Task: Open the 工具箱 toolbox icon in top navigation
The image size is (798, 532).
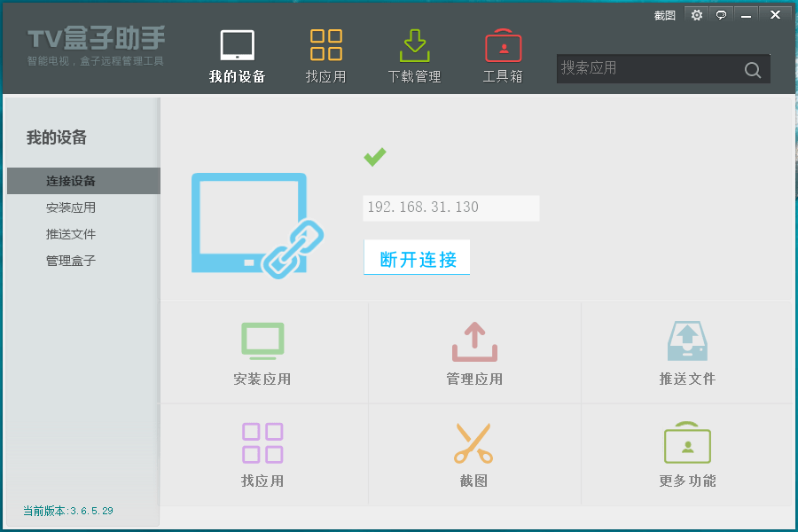Action: [x=503, y=44]
